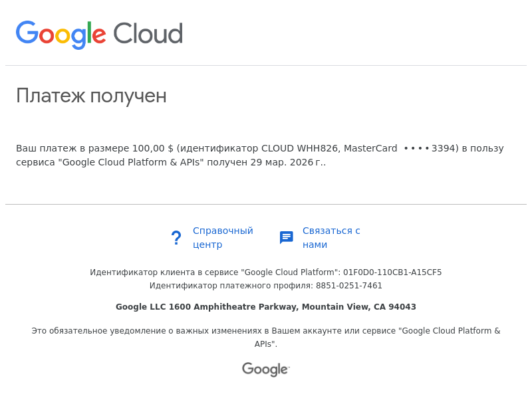
Task: Click the Google Cloud logo
Action: (99, 35)
